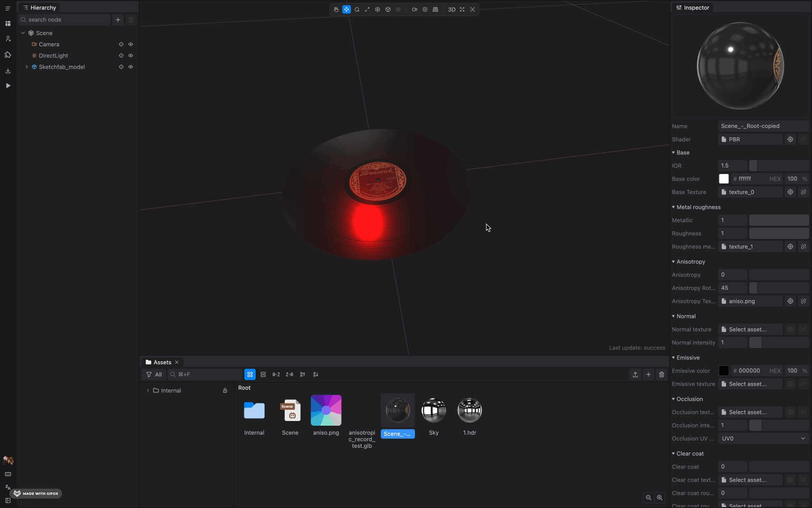Select the DirectLight node in hierarchy
The image size is (812, 508).
click(53, 56)
